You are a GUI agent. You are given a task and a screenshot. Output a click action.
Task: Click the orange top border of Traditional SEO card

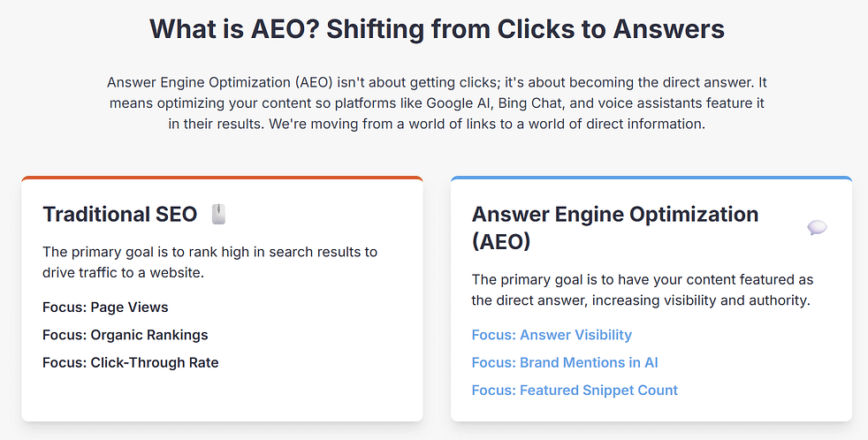pos(222,178)
